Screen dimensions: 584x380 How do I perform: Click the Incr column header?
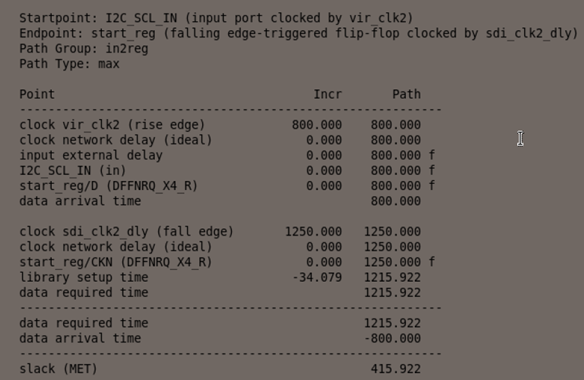[x=327, y=94]
